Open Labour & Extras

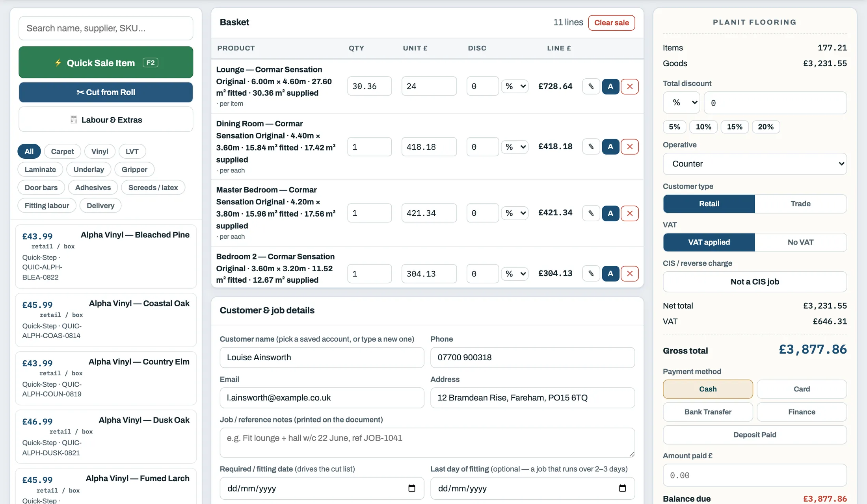(106, 120)
